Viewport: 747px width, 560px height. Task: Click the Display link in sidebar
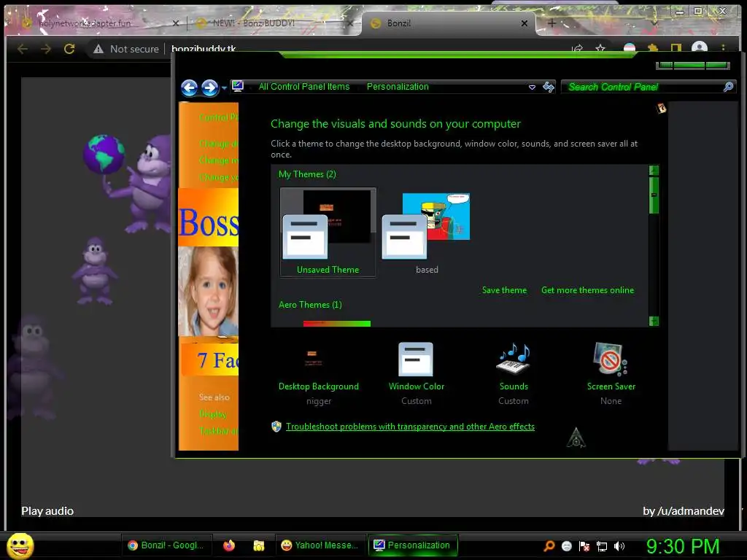213,414
